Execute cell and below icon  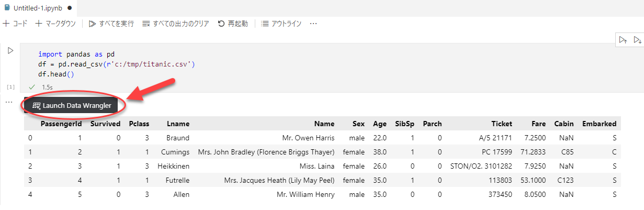coord(637,40)
